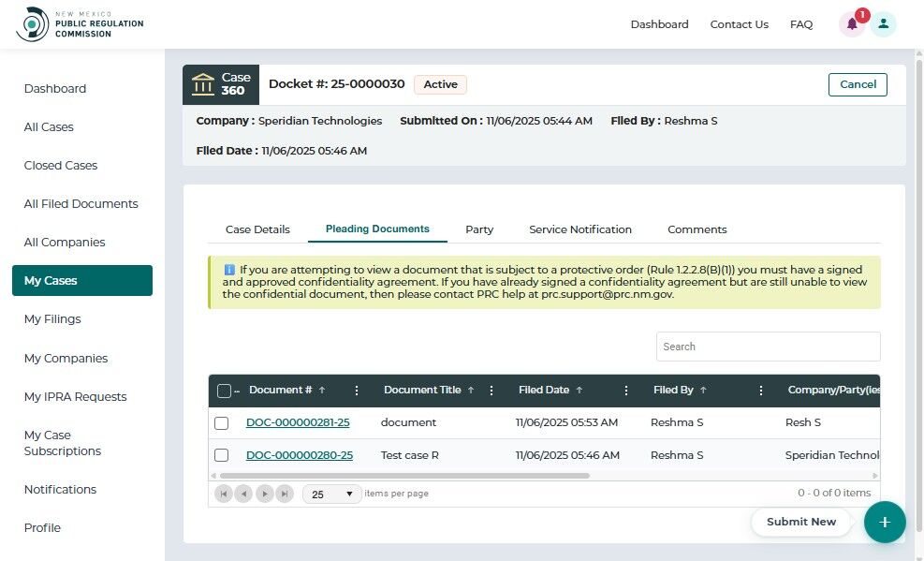
Task: Open document link DOC-000000281-25
Action: pyautogui.click(x=298, y=422)
